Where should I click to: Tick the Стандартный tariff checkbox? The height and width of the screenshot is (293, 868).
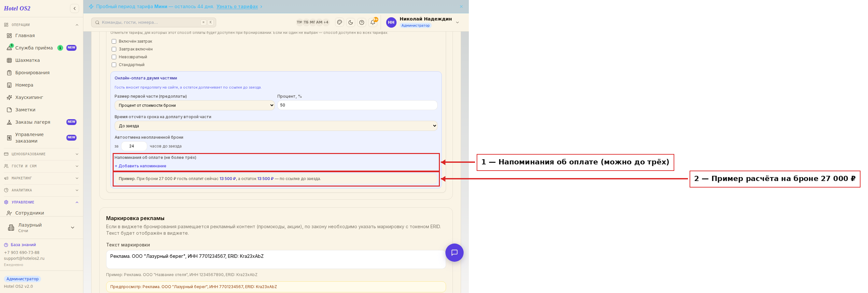point(114,65)
